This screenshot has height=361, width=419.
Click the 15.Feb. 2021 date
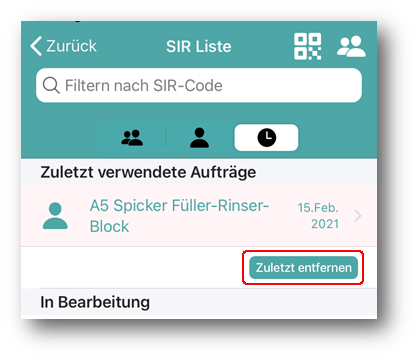coord(318,216)
